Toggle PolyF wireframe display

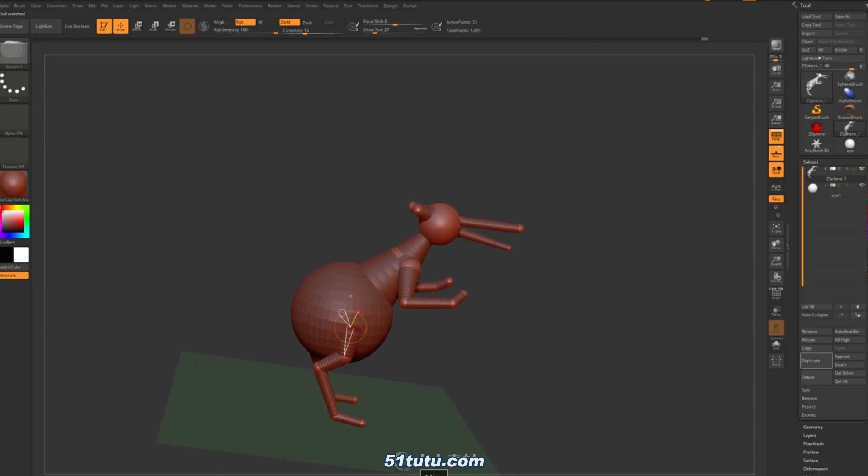(x=776, y=294)
